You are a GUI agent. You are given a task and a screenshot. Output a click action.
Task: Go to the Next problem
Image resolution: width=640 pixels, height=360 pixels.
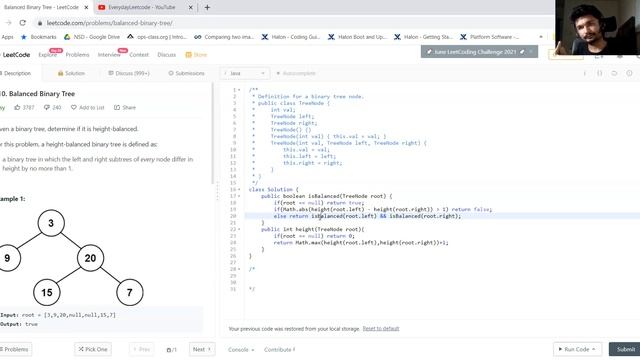202,349
